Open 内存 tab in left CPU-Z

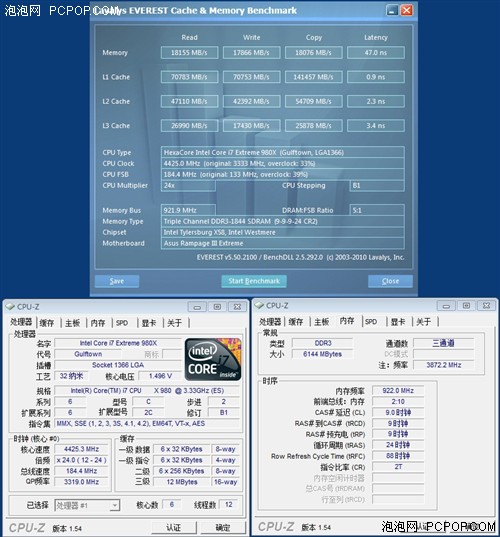tap(98, 323)
